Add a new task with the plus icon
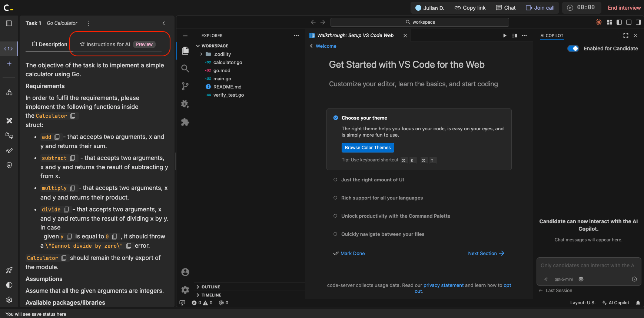This screenshot has width=644, height=318. 9,64
